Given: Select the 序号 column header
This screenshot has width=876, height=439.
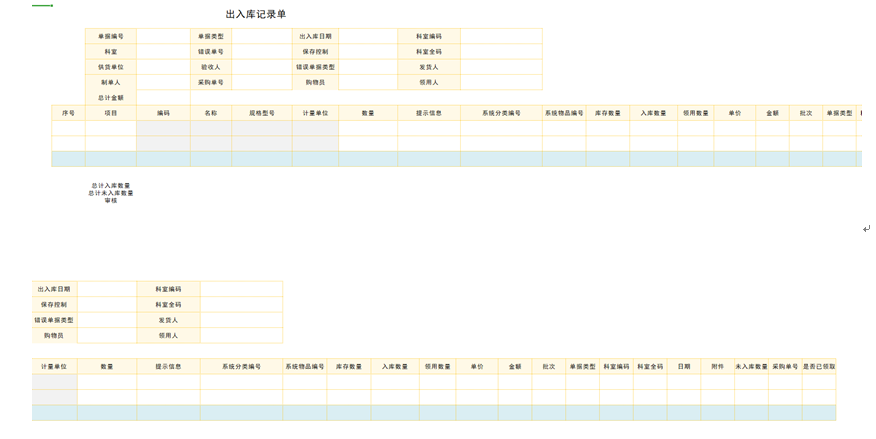Looking at the screenshot, I should 68,113.
